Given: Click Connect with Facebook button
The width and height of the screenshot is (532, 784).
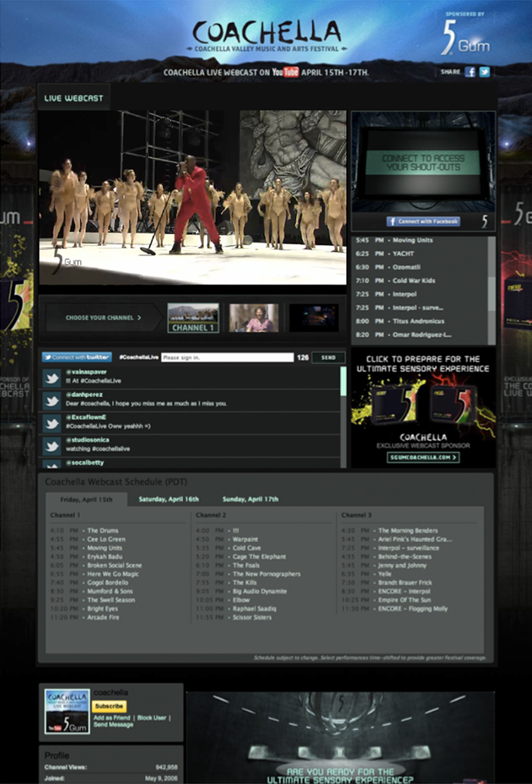Looking at the screenshot, I should pos(423,221).
